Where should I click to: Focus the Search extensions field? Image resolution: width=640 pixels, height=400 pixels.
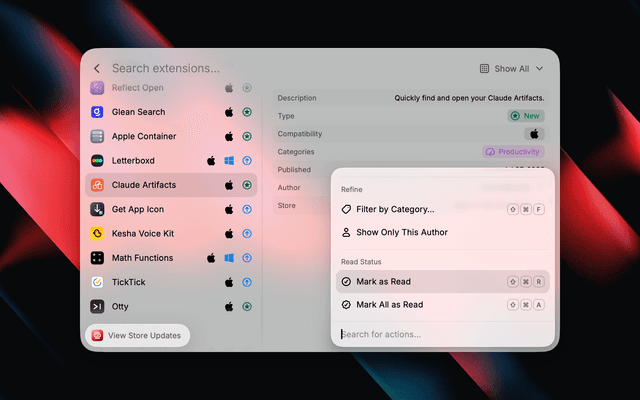click(166, 68)
